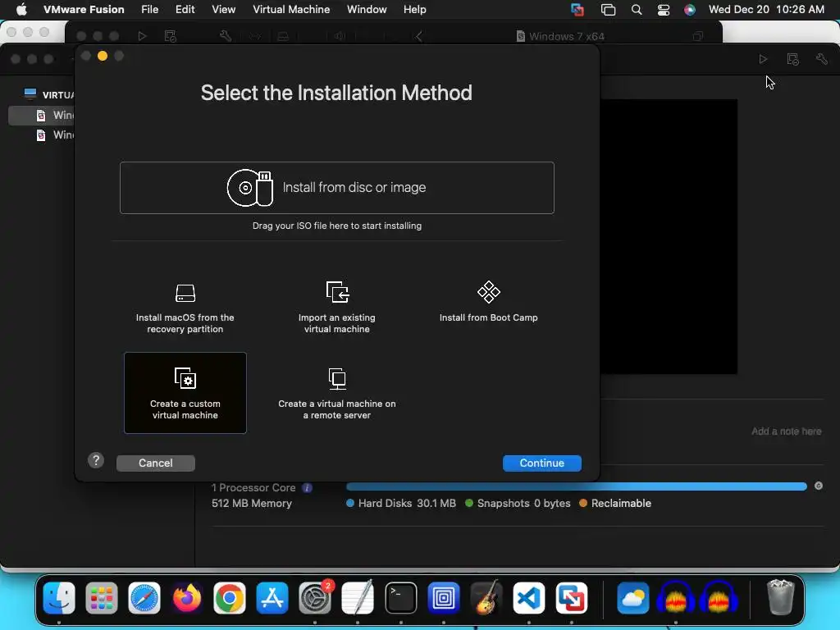Open the Edit menu
The height and width of the screenshot is (630, 840).
185,9
